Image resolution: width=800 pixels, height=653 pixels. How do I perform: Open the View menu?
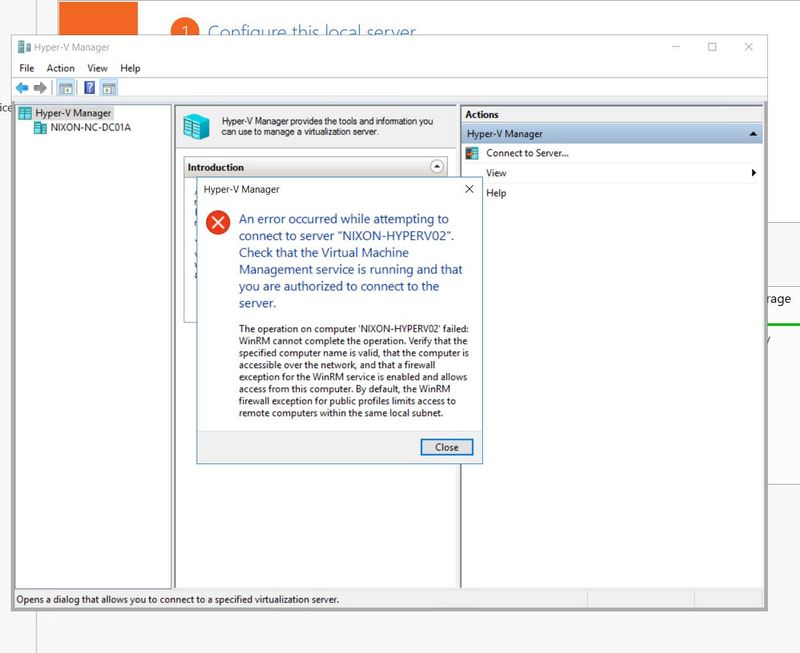tap(97, 68)
